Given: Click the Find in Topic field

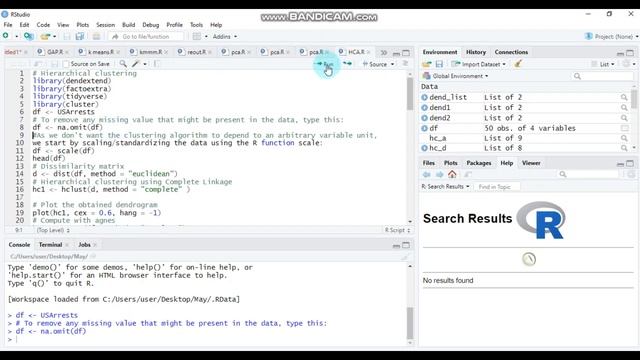Looking at the screenshot, I should [497, 187].
